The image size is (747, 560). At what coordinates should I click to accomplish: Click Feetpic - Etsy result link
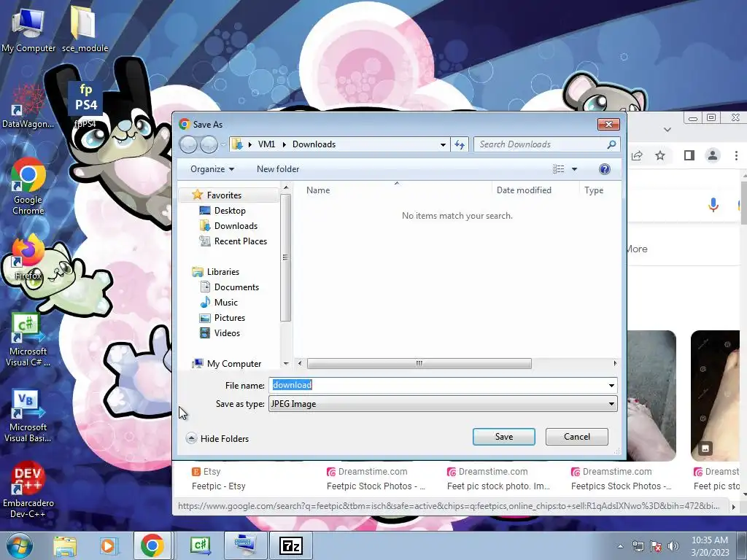point(218,486)
